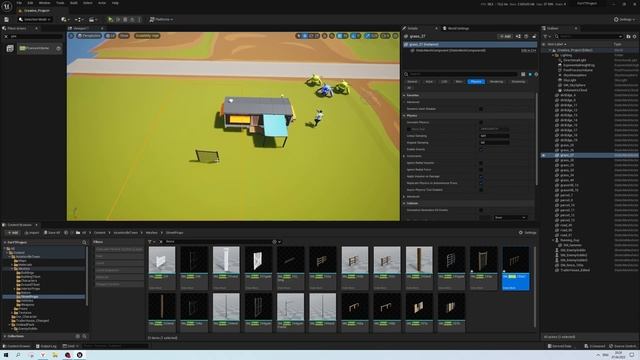Open the Output Log from the bottom bar
Screen dimensions: 640x360
pos(46,346)
